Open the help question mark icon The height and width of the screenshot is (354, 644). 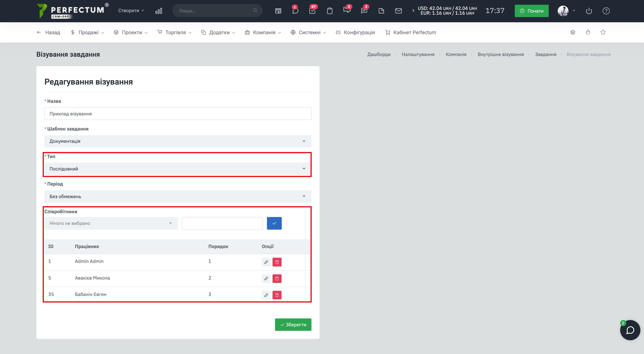[x=606, y=11]
